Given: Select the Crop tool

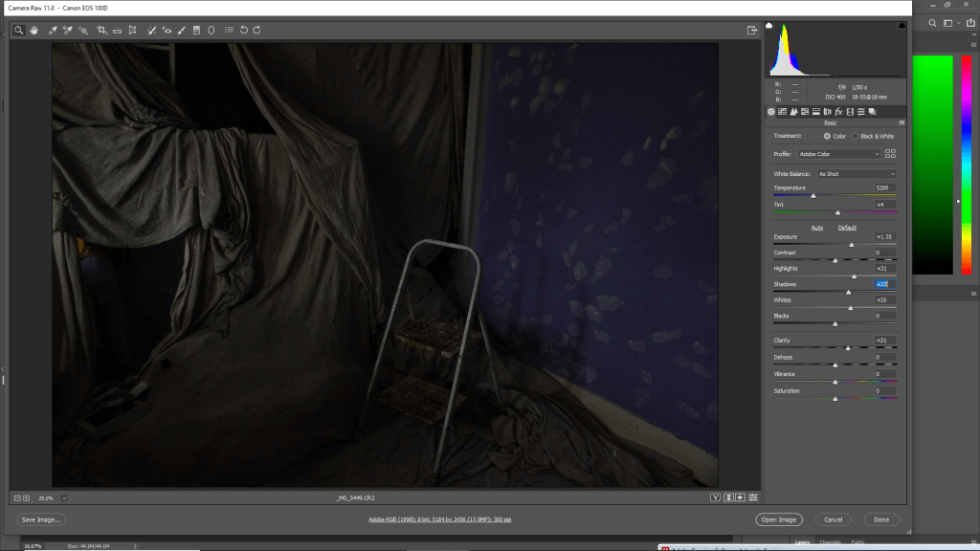Looking at the screenshot, I should [x=101, y=31].
